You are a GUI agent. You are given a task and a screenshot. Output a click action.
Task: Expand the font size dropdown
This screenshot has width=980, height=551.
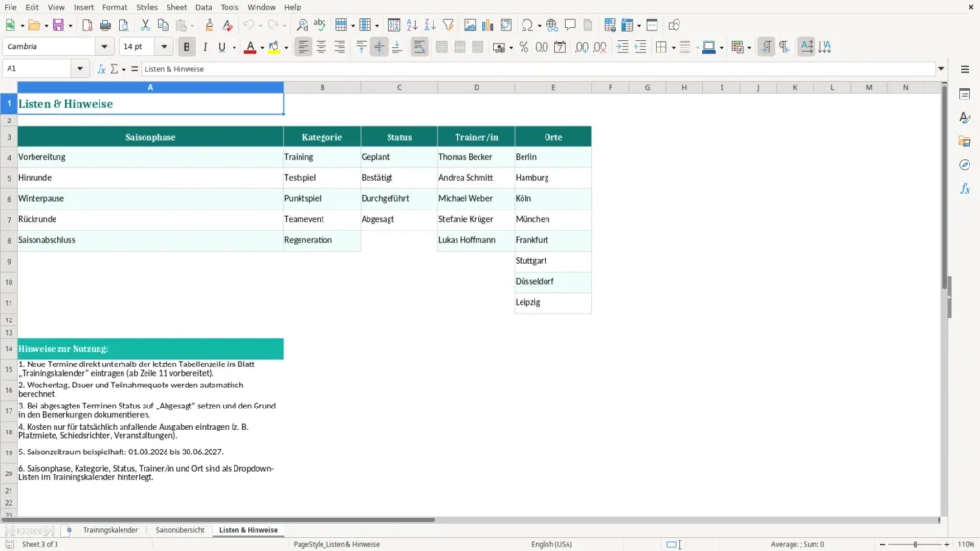pos(164,47)
